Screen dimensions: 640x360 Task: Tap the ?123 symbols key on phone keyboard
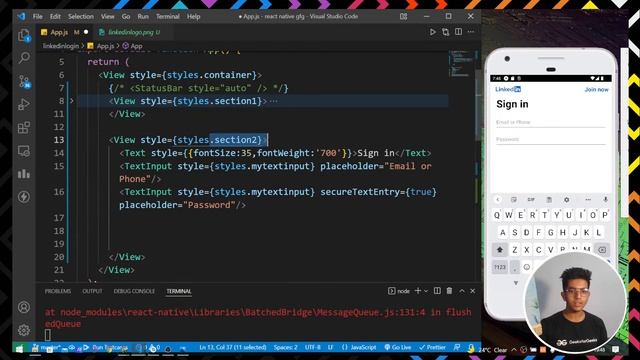point(500,267)
